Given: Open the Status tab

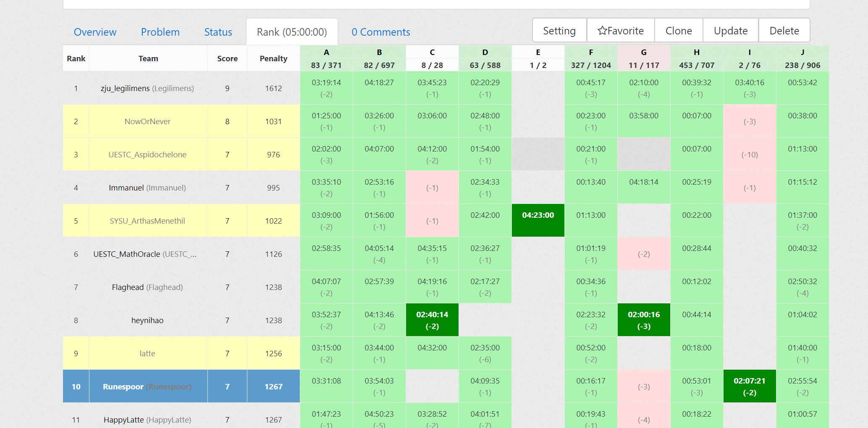Looking at the screenshot, I should click(x=218, y=32).
